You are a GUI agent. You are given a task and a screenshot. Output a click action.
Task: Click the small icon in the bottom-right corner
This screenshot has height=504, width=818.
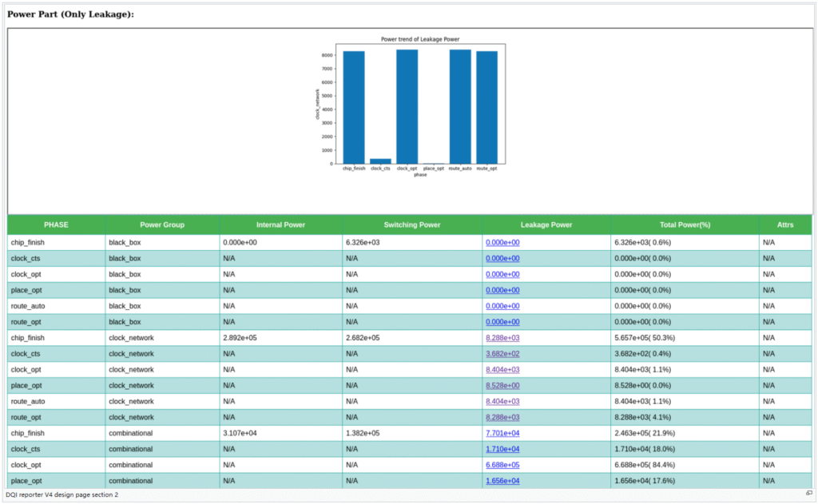pyautogui.click(x=808, y=494)
